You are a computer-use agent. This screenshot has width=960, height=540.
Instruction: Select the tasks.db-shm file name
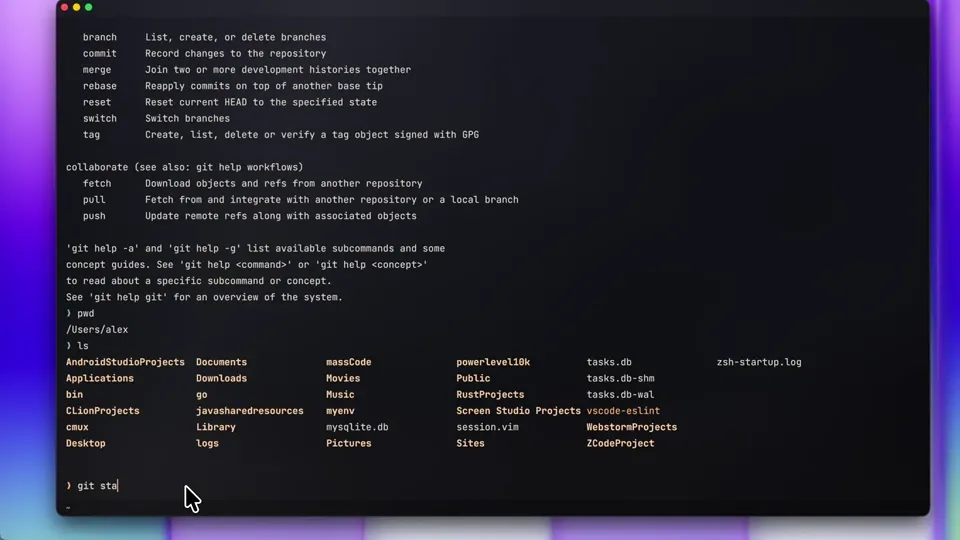point(620,378)
